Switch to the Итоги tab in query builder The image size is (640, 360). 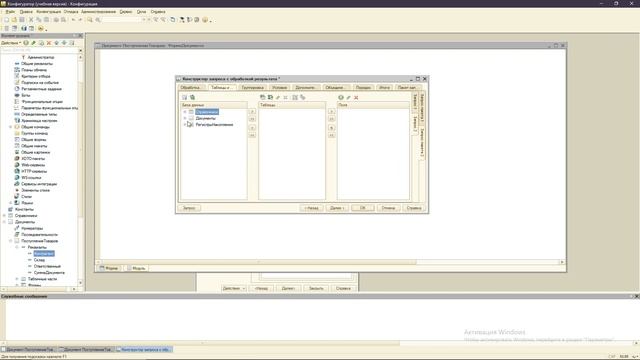(384, 87)
